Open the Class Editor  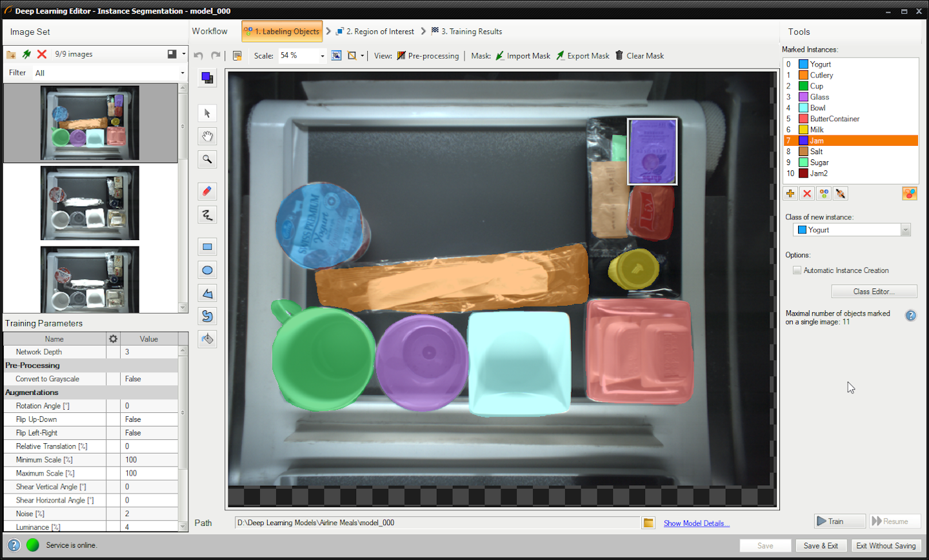coord(874,292)
